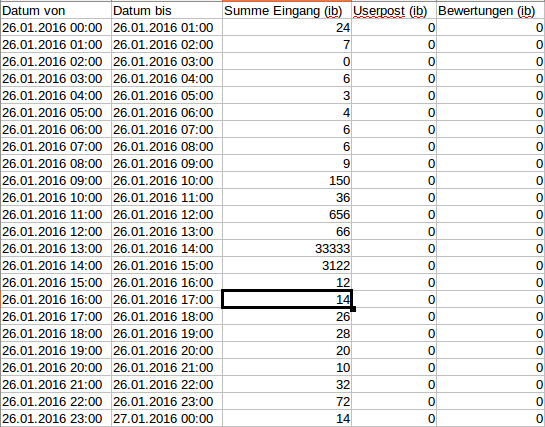Click the cell containing value 3122

click(287, 266)
